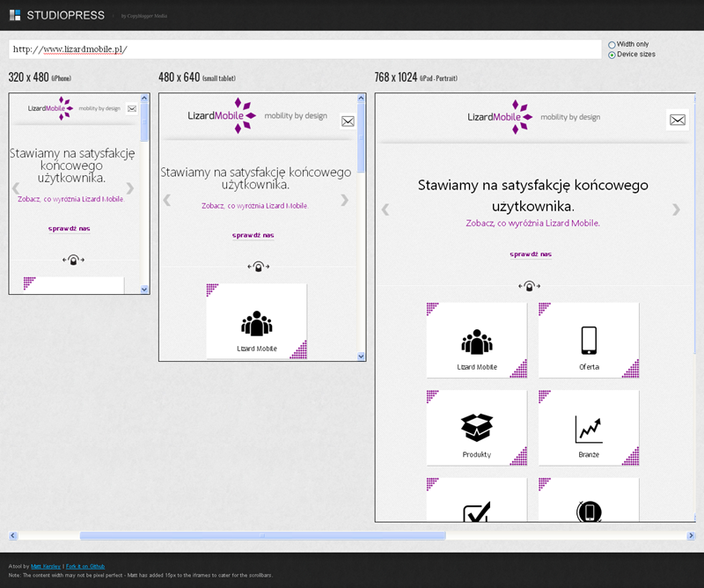This screenshot has height=588, width=704.
Task: Open the Produkty box icon tile
Action: click(x=476, y=429)
